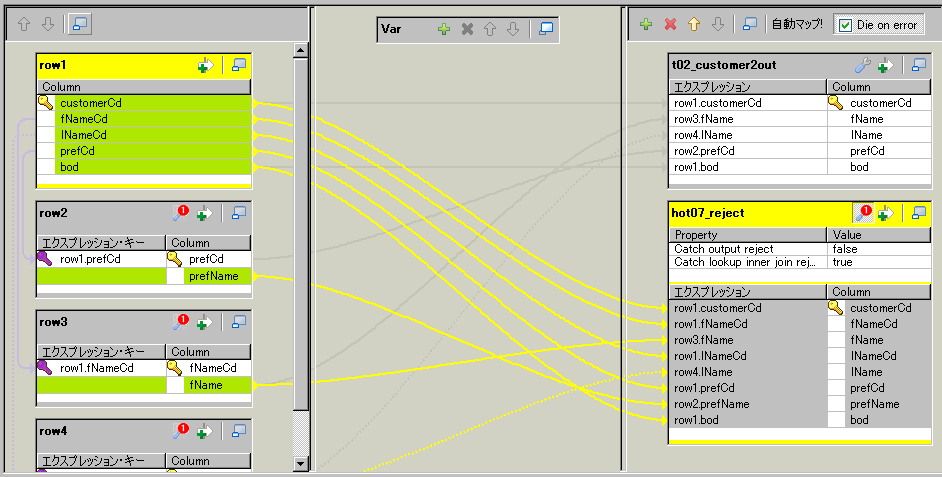Minimize the row2 table

point(239,213)
